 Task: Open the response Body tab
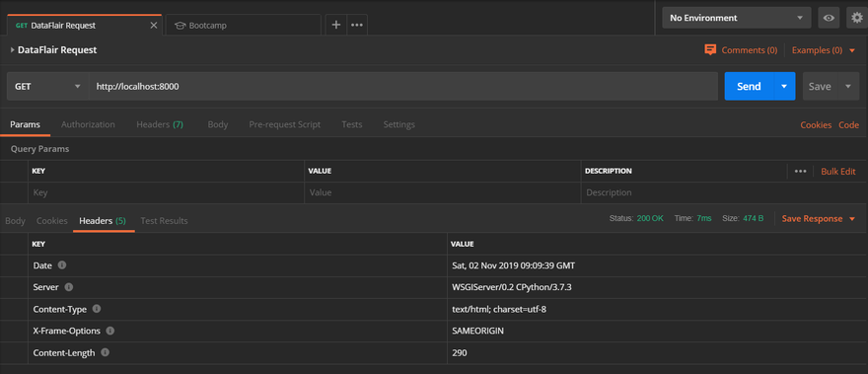pyautogui.click(x=15, y=220)
